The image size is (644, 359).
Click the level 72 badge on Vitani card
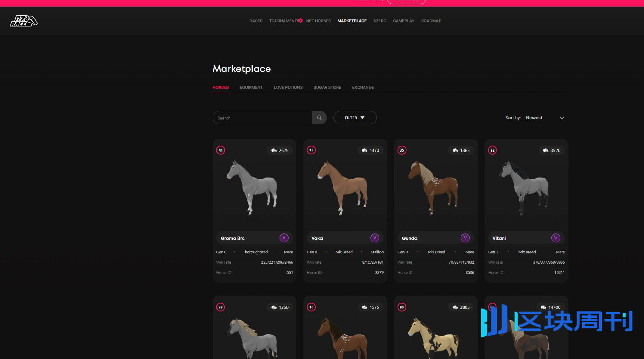(x=492, y=150)
